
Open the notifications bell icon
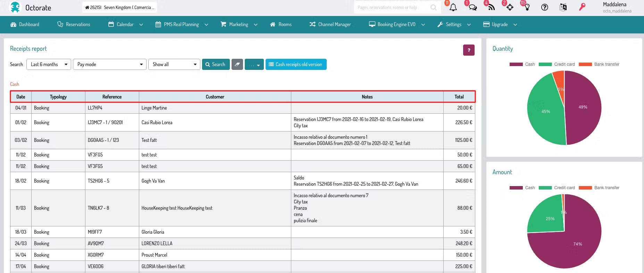(x=453, y=7)
